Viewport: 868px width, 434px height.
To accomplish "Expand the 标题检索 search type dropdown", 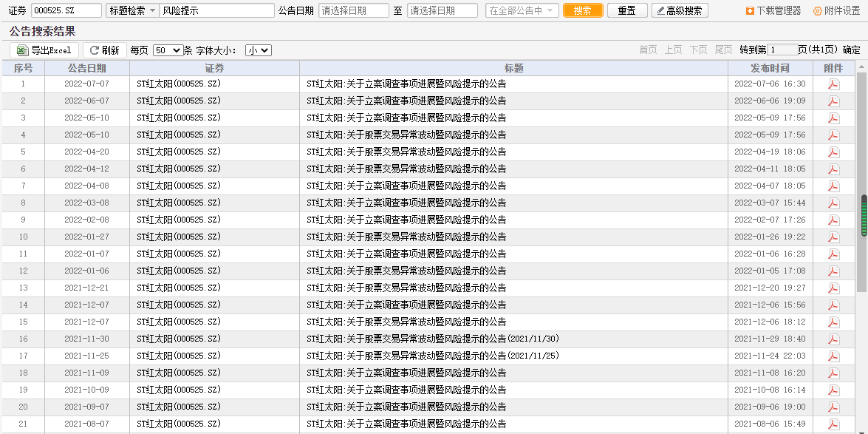I will click(x=132, y=10).
